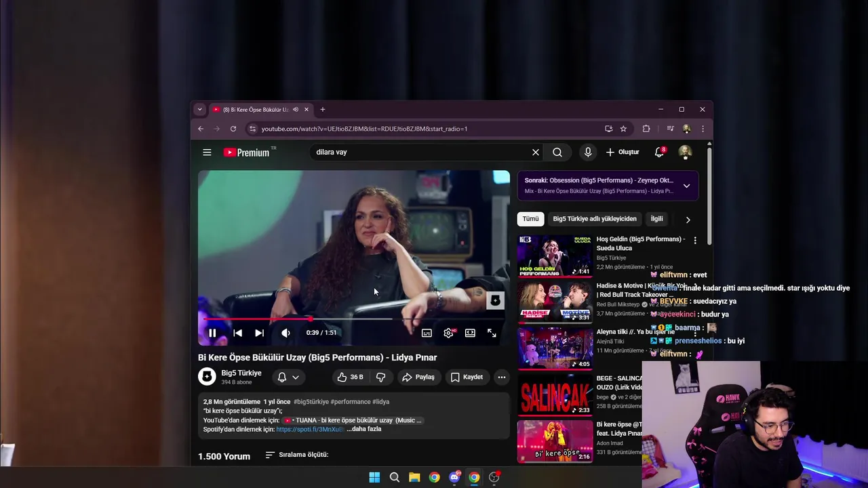868x488 pixels.
Task: Open SALINCAK video thumbnail
Action: point(555,394)
